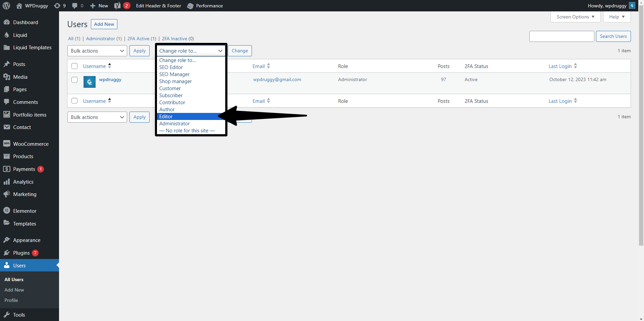Viewport: 644px width, 321px height.
Task: Open the Profile submenu item
Action: pyautogui.click(x=11, y=300)
